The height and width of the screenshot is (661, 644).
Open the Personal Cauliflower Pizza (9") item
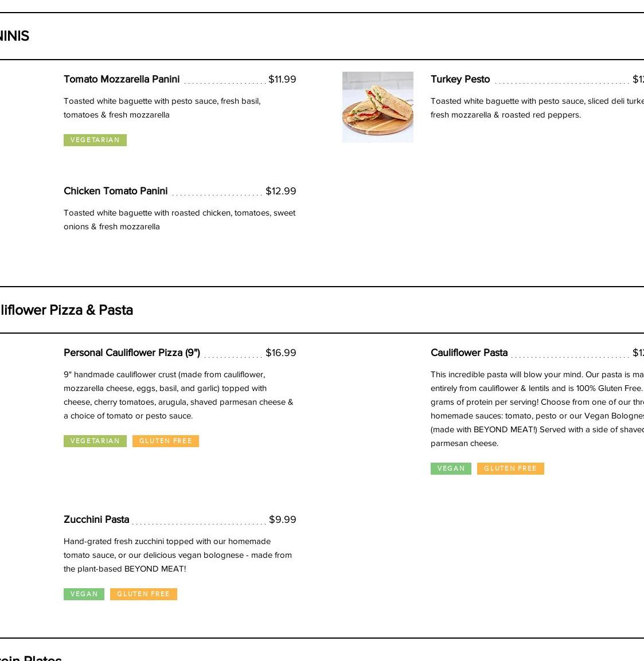click(x=132, y=353)
